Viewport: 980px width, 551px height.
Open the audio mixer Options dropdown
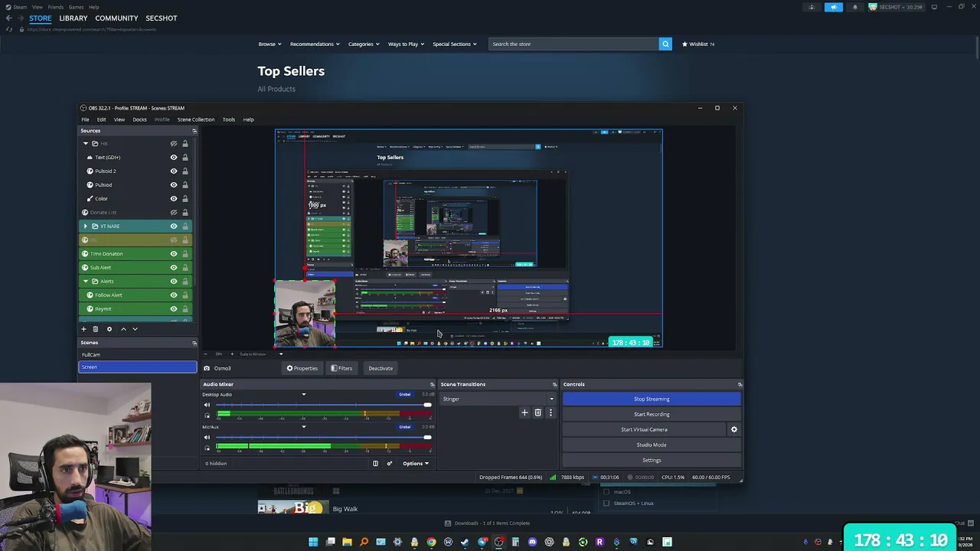coord(416,463)
